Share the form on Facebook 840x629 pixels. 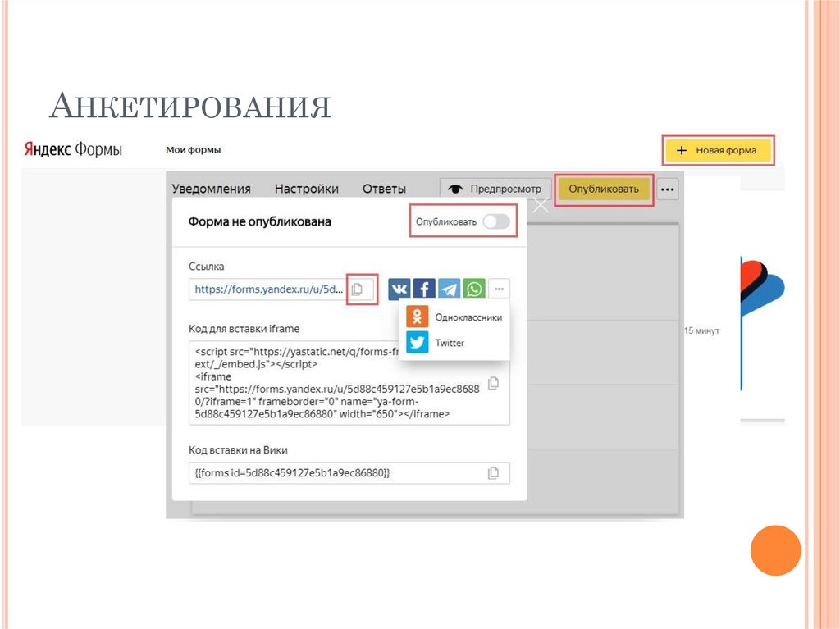click(424, 289)
